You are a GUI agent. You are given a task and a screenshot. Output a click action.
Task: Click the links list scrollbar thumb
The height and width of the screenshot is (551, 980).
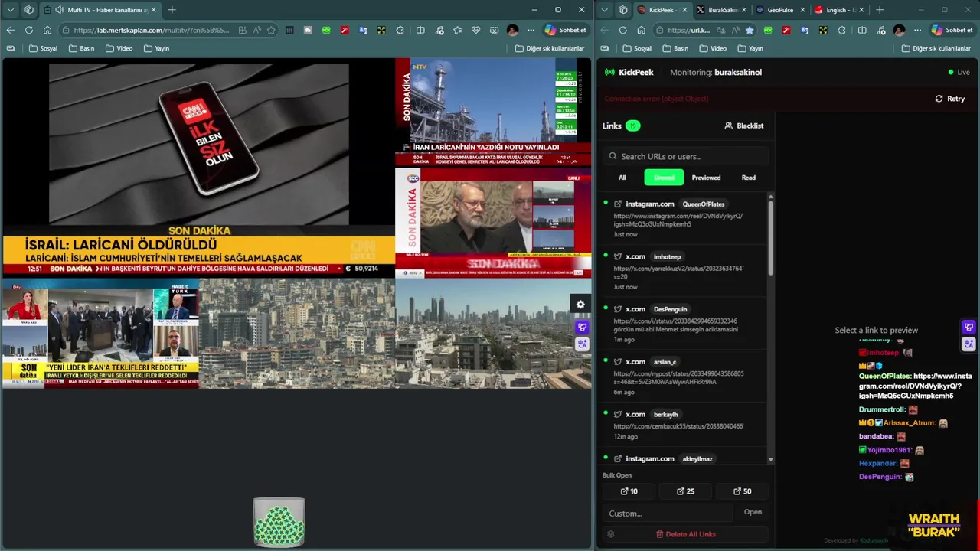[x=770, y=237]
